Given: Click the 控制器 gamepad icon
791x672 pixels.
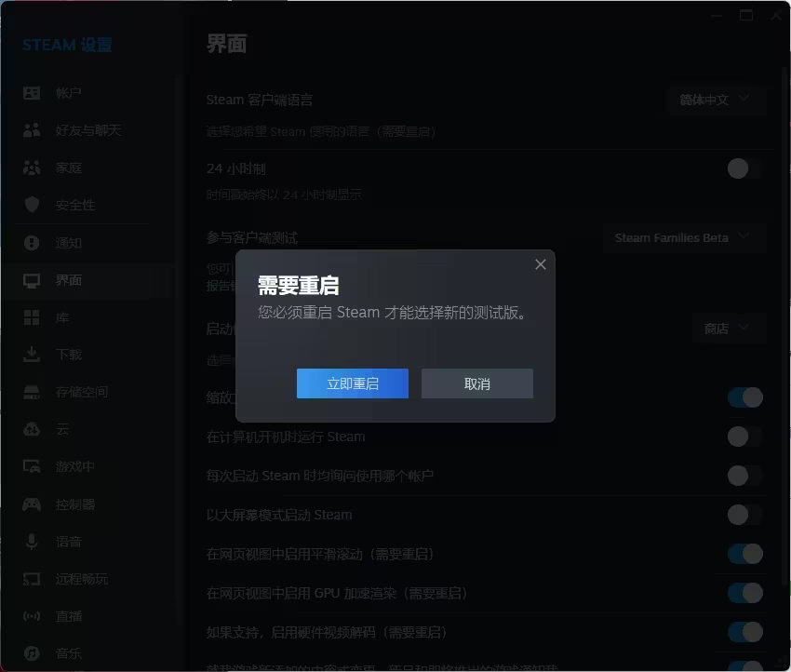Looking at the screenshot, I should click(x=32, y=504).
